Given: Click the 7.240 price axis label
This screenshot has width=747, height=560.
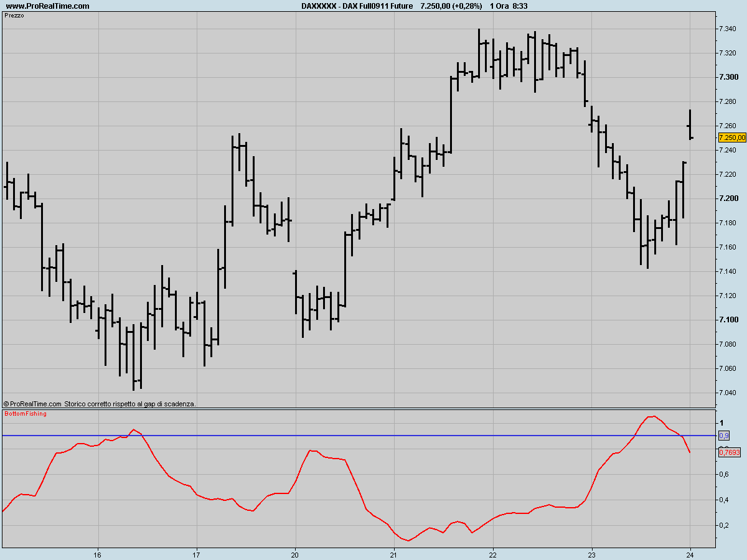Looking at the screenshot, I should point(728,150).
